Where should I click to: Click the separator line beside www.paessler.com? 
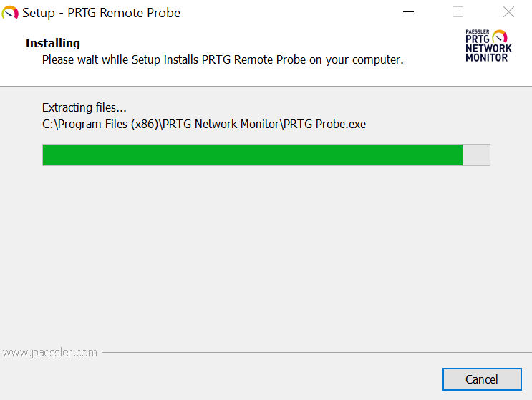coord(315,352)
